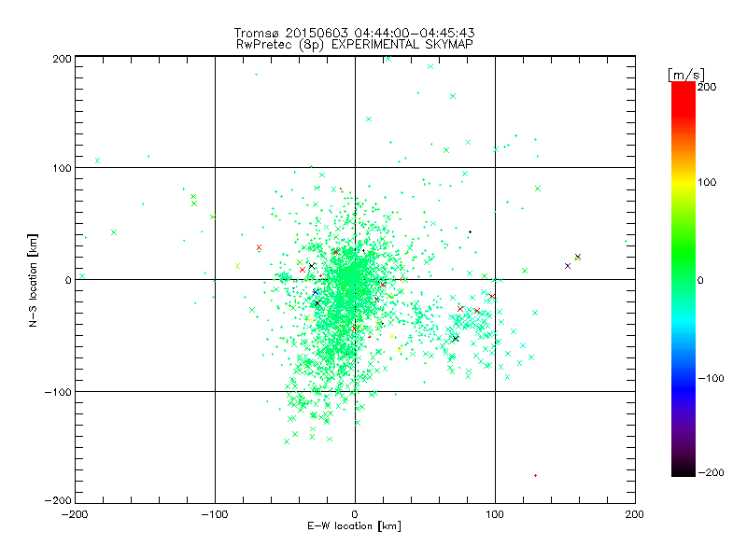The width and height of the screenshot is (747, 560).
Task: Click the '100' tick label on the E-W axis
Action: 495,514
